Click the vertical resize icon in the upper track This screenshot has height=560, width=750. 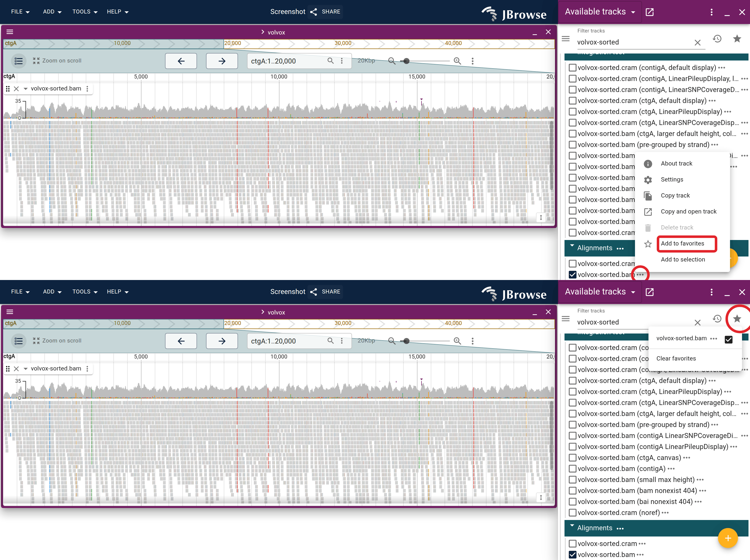click(x=541, y=217)
